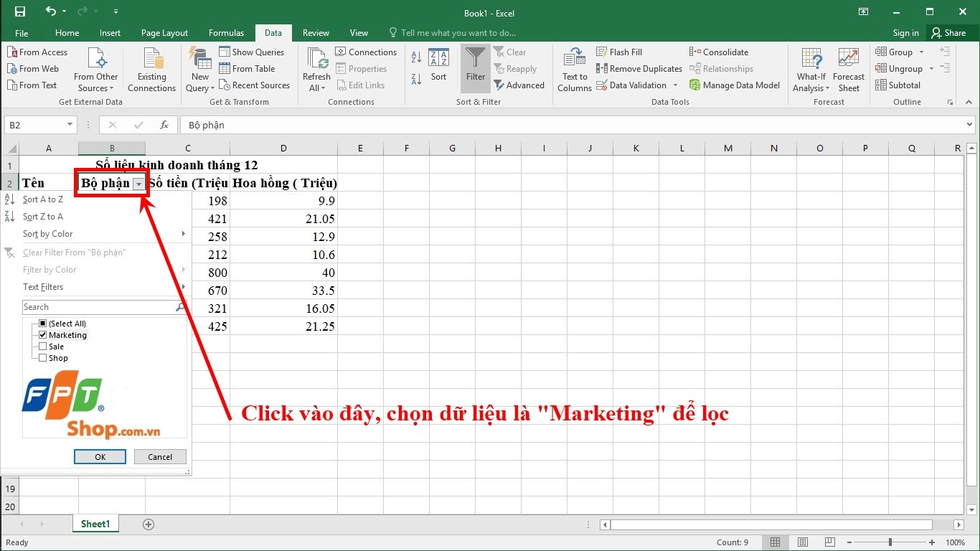Screen dimensions: 980x551
Task: Click the Save icon in title bar
Action: tap(19, 11)
